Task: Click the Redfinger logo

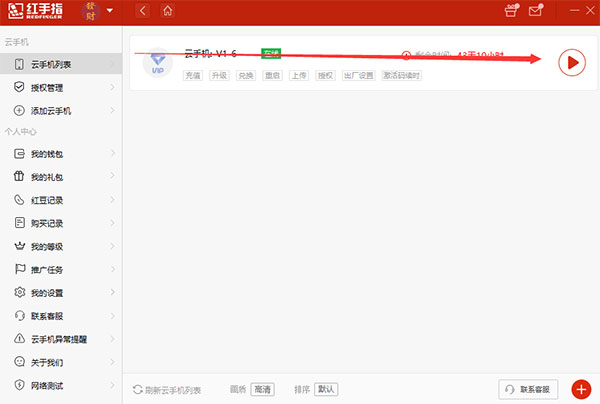Action: tap(35, 11)
